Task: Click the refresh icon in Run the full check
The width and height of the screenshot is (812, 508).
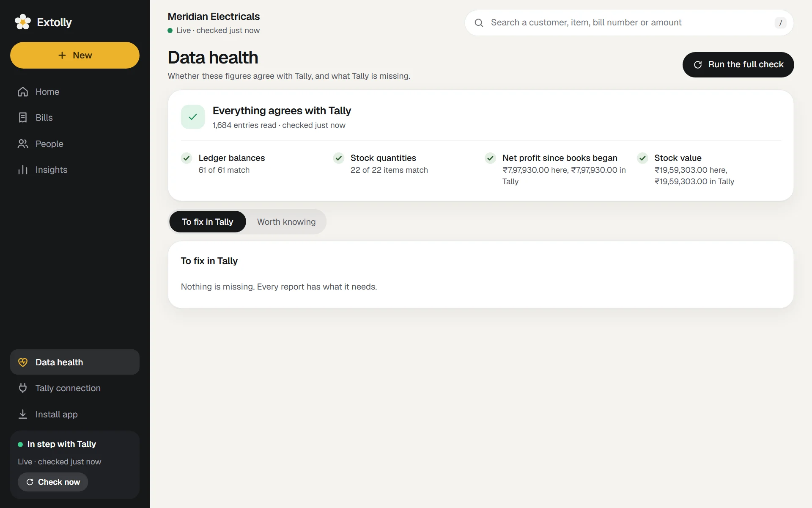Action: point(698,65)
